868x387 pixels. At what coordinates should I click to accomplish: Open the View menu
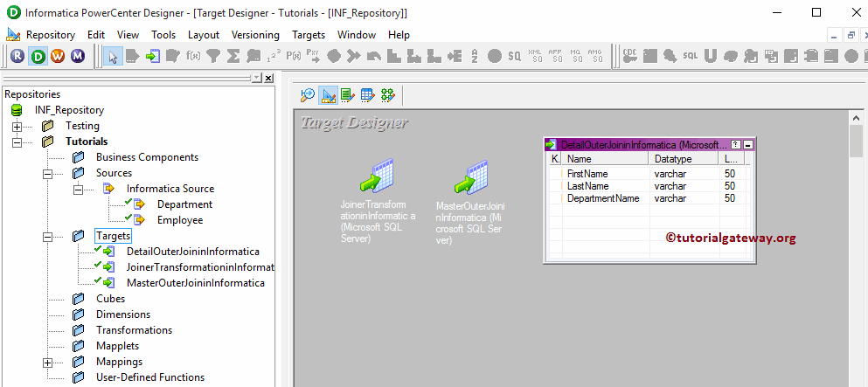tap(128, 35)
